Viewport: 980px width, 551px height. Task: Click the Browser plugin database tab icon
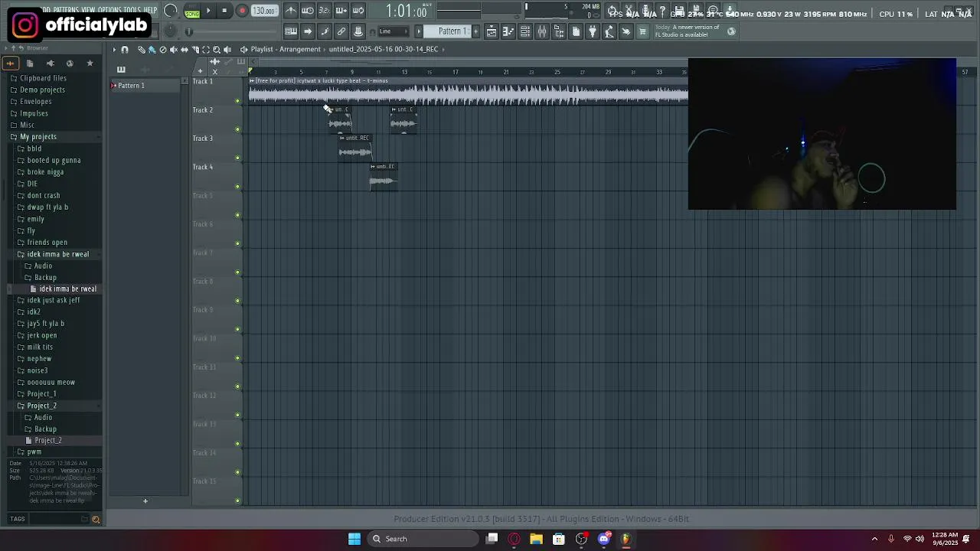(x=51, y=64)
